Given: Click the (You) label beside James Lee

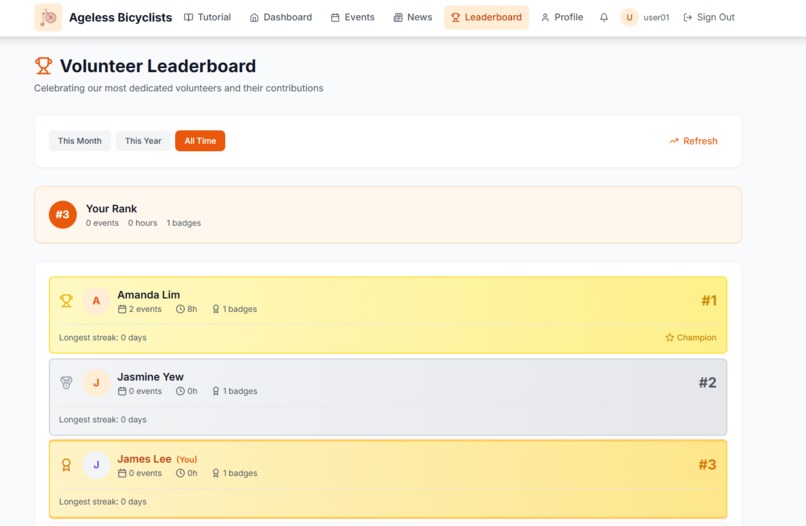Looking at the screenshot, I should [x=187, y=460].
